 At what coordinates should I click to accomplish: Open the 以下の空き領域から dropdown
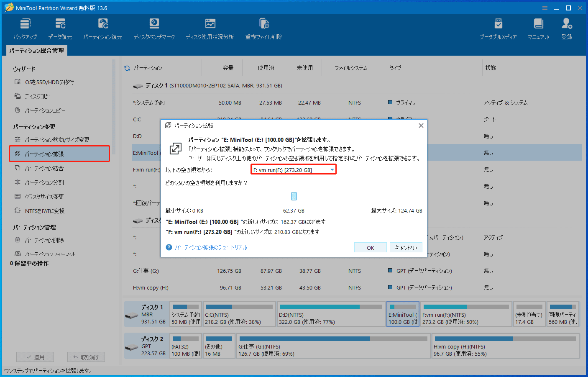[x=294, y=169]
